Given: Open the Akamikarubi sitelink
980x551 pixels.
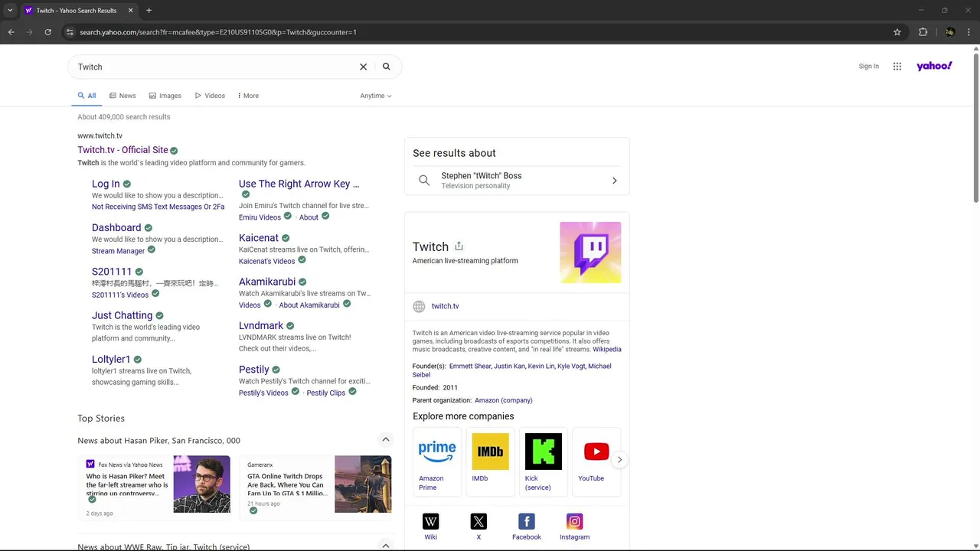Looking at the screenshot, I should pos(267,282).
